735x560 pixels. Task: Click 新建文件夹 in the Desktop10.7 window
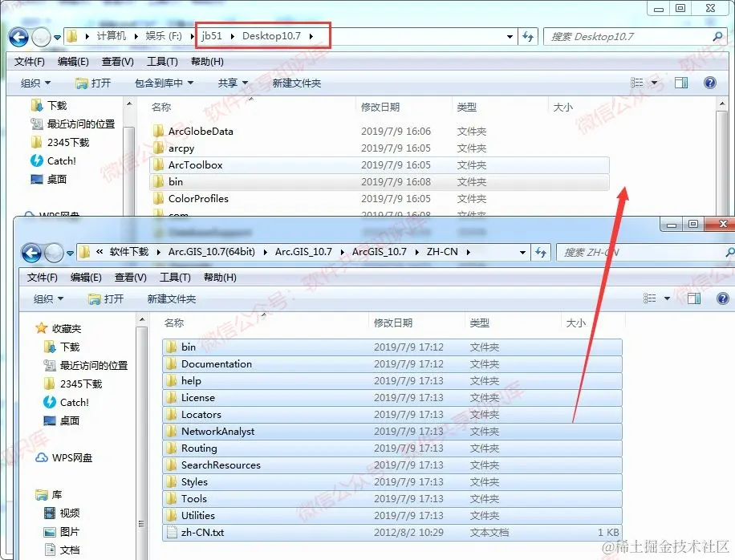pyautogui.click(x=297, y=83)
